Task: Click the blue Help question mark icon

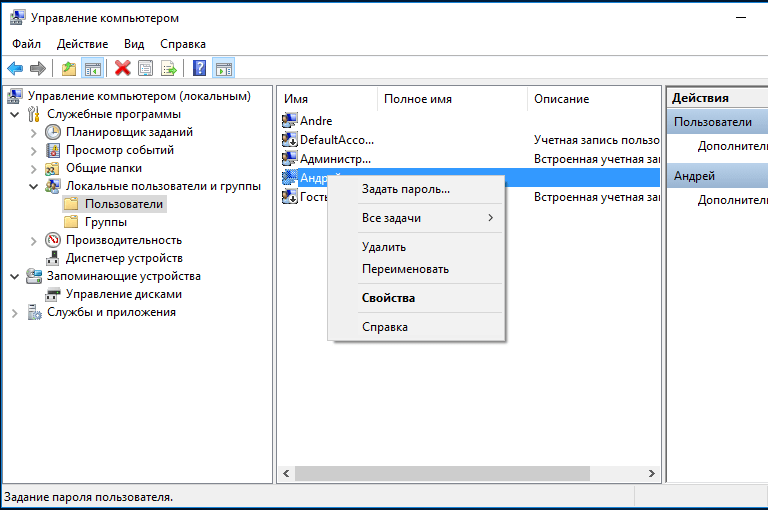Action: tap(200, 68)
